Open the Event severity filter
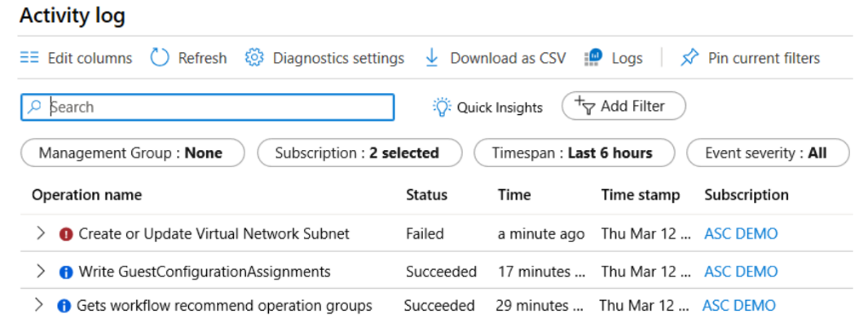 (x=766, y=152)
